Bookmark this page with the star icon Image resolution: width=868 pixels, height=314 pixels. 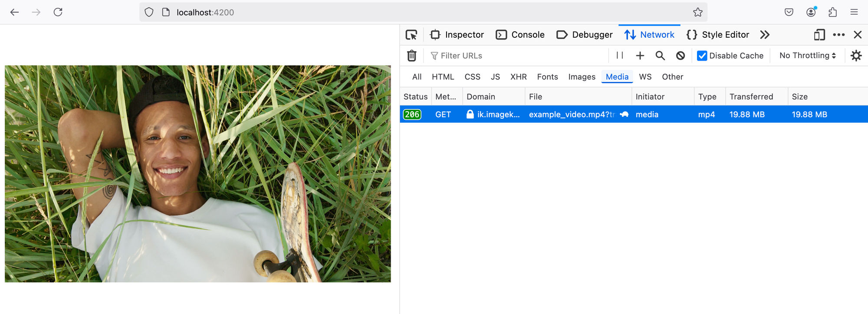point(698,12)
